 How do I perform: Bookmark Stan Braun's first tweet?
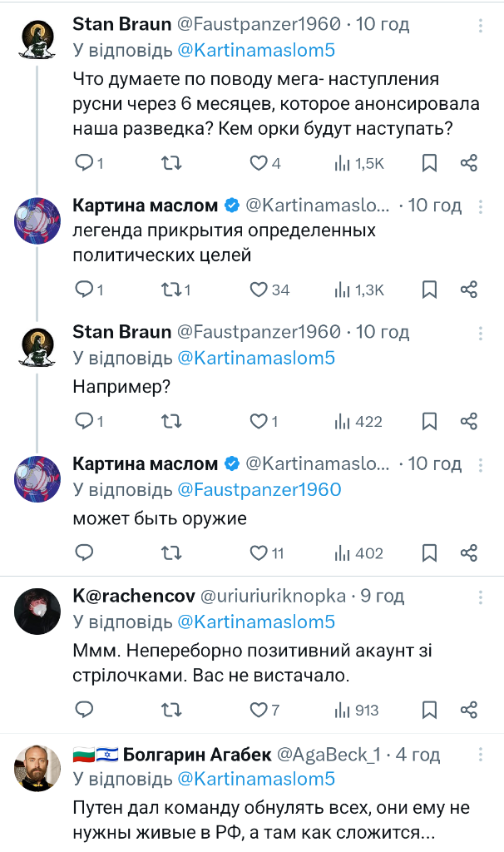tap(429, 163)
